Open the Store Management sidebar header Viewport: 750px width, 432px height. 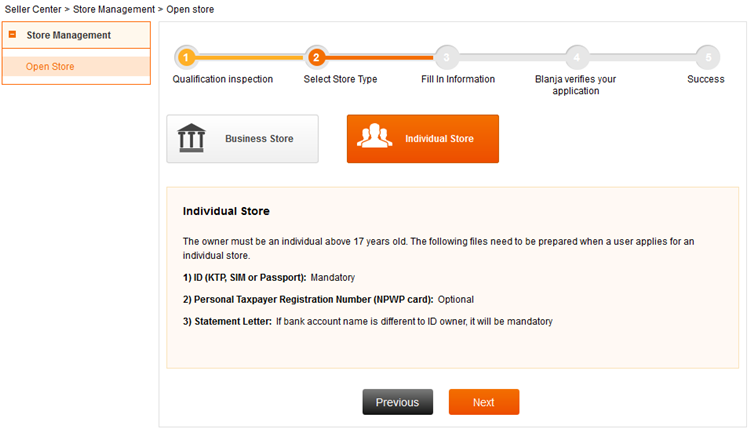tap(76, 35)
